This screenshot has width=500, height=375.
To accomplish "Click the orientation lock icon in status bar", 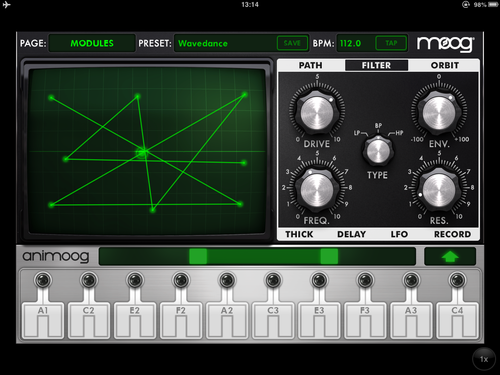I will click(x=466, y=5).
